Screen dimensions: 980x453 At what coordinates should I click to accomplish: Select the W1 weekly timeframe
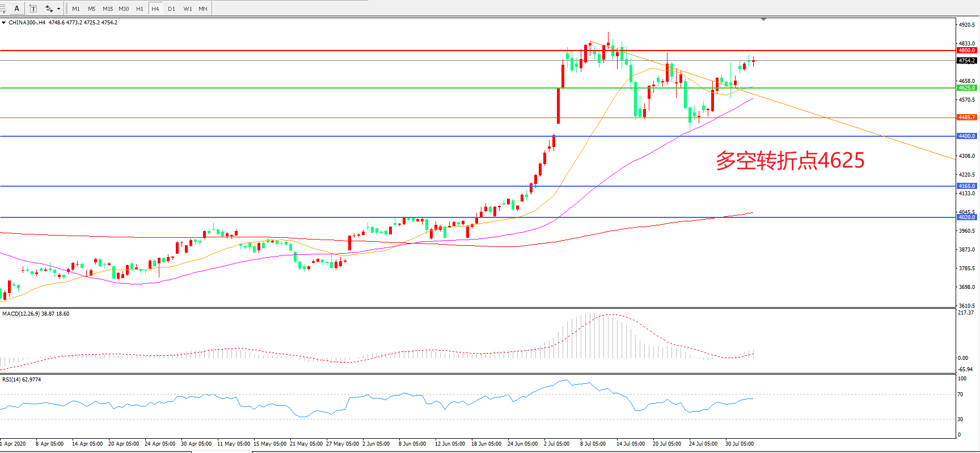coord(188,9)
